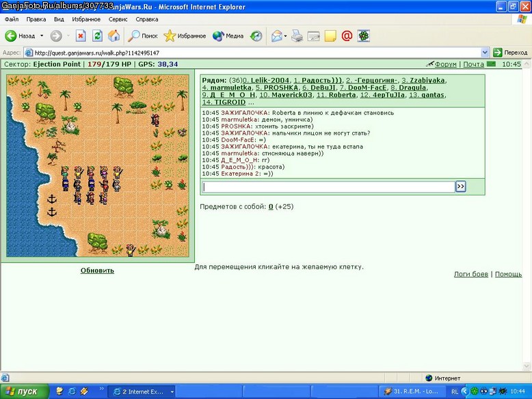
Task: Select player DeBuJI in nearby list
Action: click(x=319, y=87)
